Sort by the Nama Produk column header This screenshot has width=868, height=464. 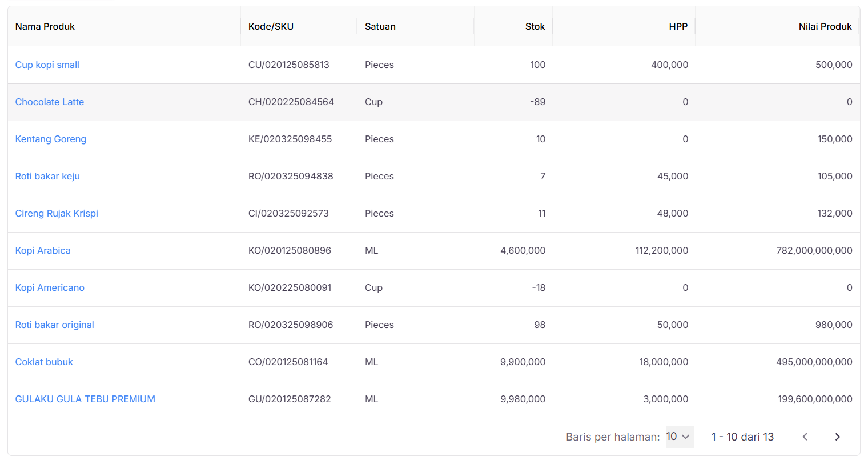coord(45,27)
